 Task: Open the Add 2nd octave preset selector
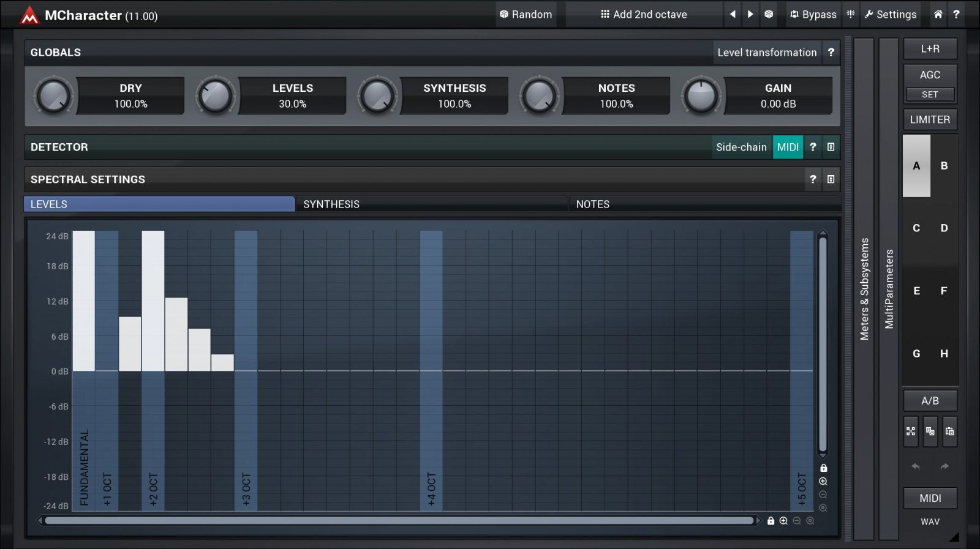643,14
